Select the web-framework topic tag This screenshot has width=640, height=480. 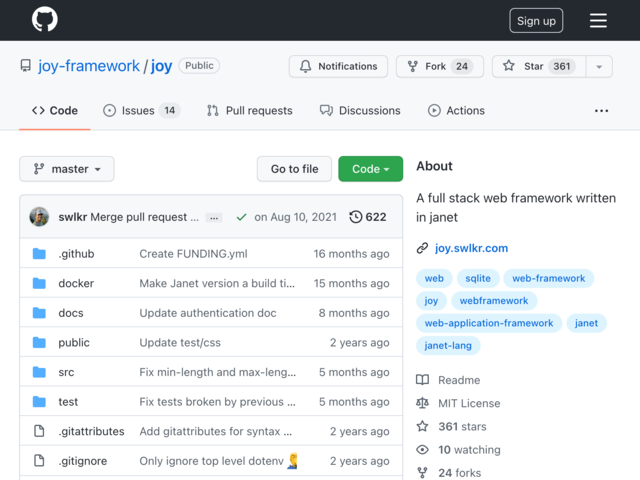[x=549, y=278]
